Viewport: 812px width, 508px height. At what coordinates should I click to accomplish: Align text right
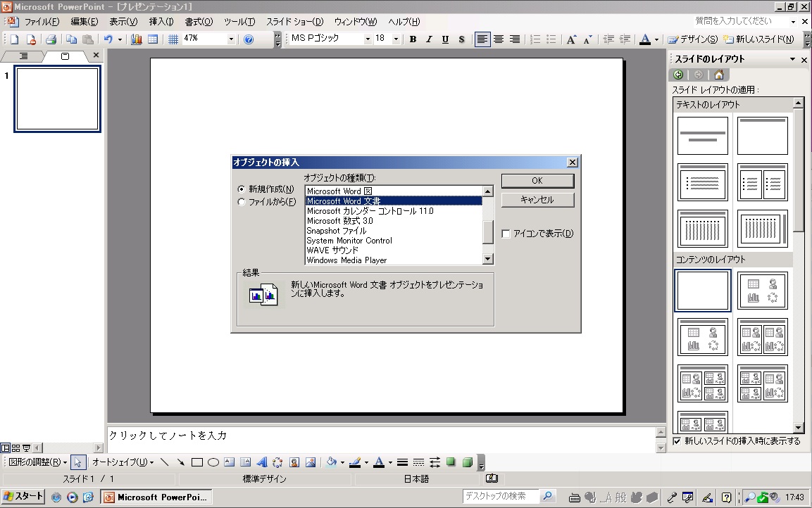tap(515, 39)
